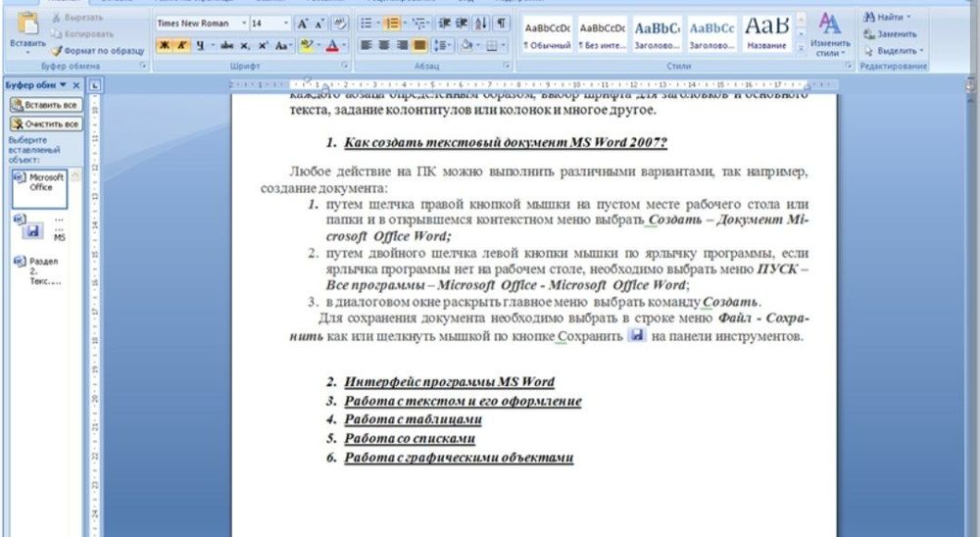Click the change case Aa icon
The height and width of the screenshot is (537, 980).
pos(282,46)
